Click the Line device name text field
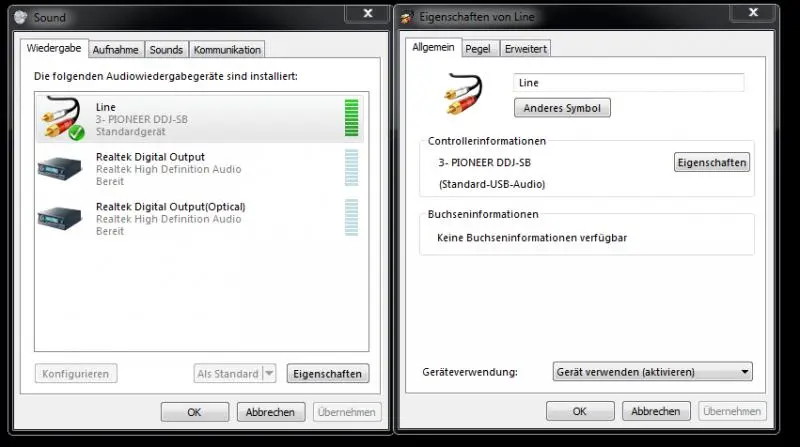Viewport: 800px width, 447px height. [628, 83]
